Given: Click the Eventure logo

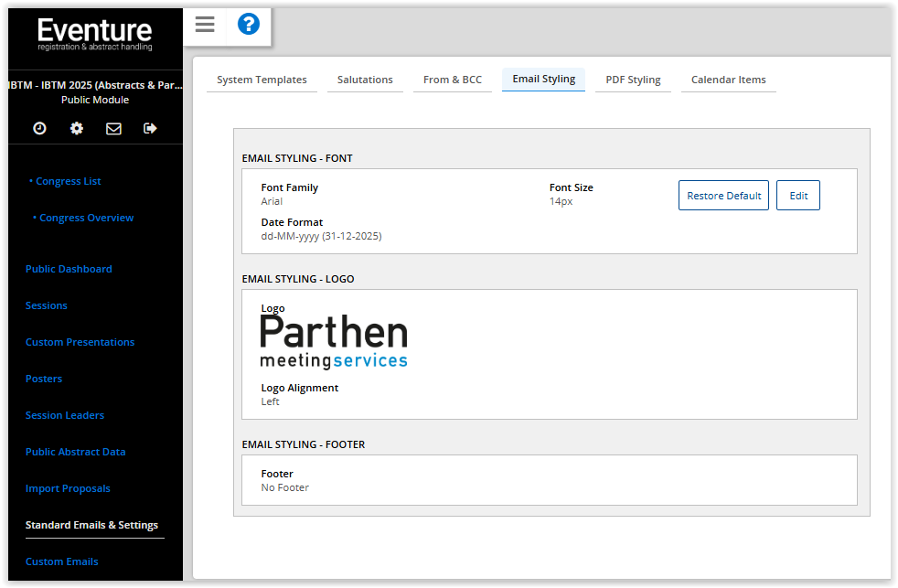Looking at the screenshot, I should (95, 35).
